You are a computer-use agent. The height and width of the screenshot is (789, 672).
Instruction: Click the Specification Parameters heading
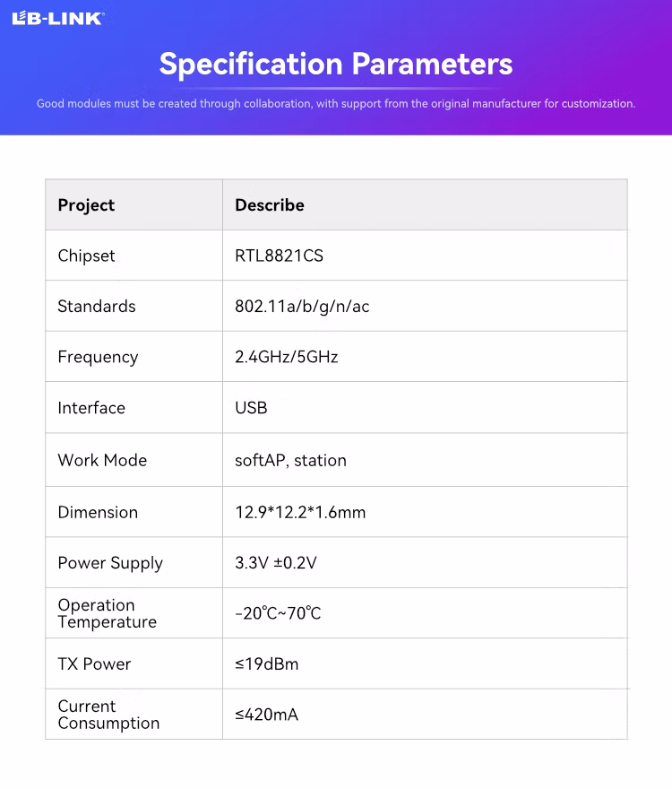(x=336, y=64)
